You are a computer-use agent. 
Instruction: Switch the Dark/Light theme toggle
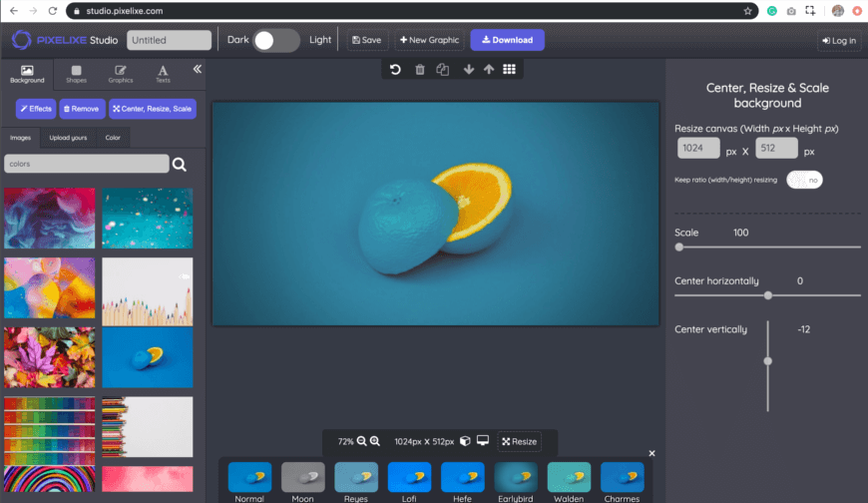275,40
